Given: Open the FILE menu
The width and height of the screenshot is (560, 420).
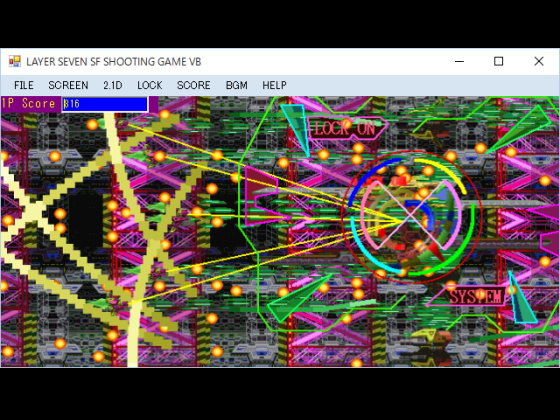Looking at the screenshot, I should coord(24,85).
